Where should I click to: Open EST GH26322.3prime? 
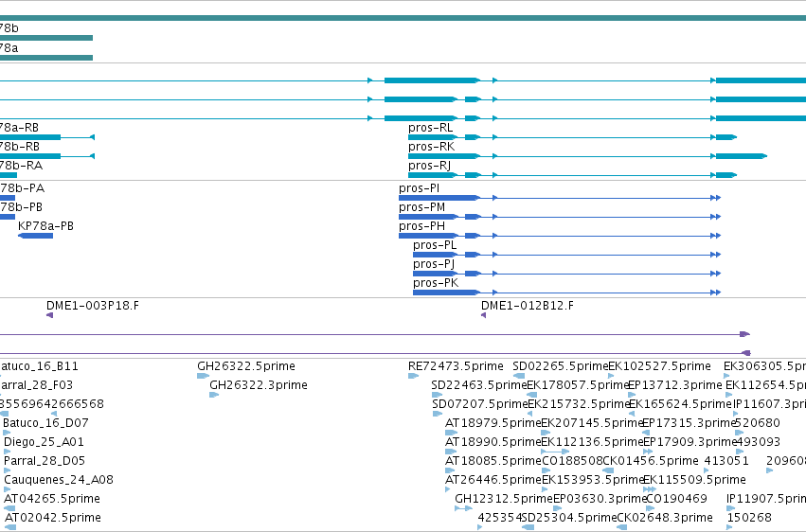[259, 385]
